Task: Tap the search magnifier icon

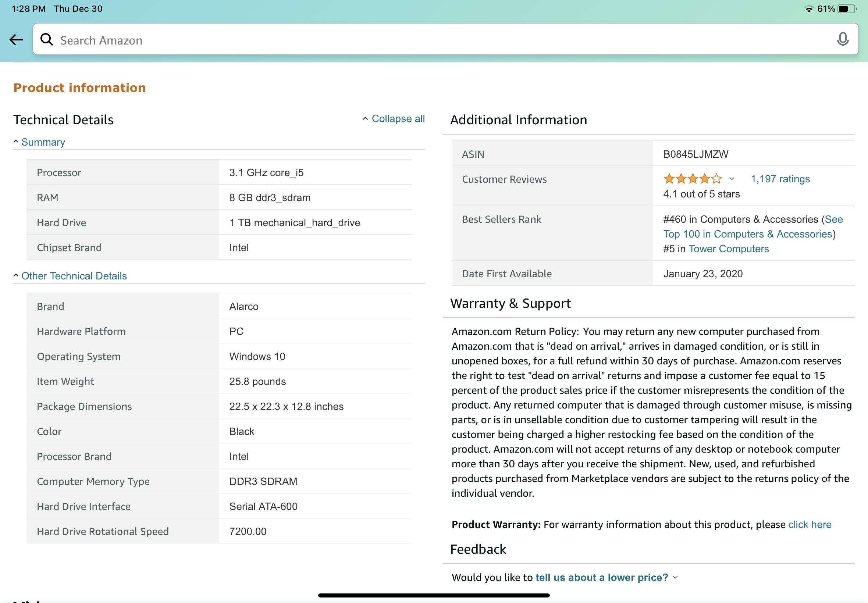Action: pyautogui.click(x=47, y=39)
